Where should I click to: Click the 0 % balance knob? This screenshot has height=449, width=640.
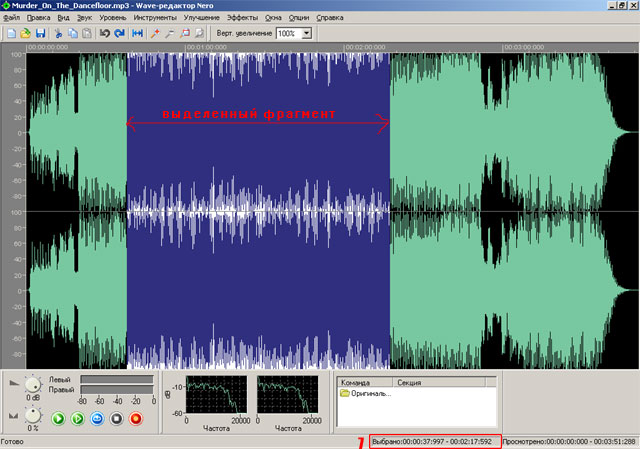[x=33, y=416]
